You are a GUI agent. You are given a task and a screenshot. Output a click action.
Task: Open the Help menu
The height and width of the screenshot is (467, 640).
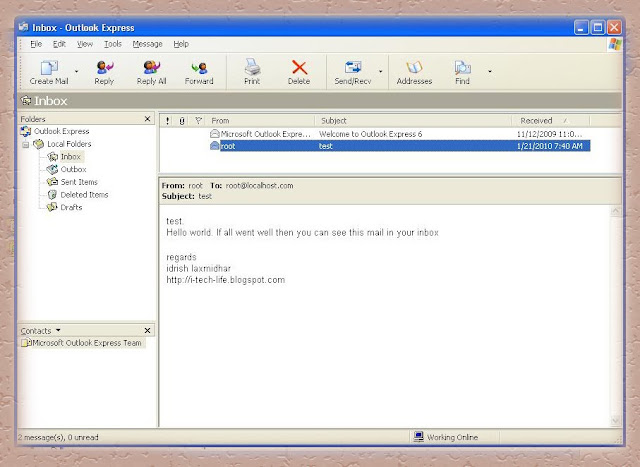(x=181, y=44)
